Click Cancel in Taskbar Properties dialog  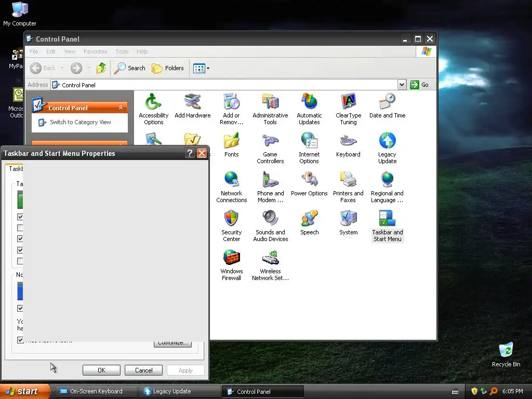coord(143,370)
